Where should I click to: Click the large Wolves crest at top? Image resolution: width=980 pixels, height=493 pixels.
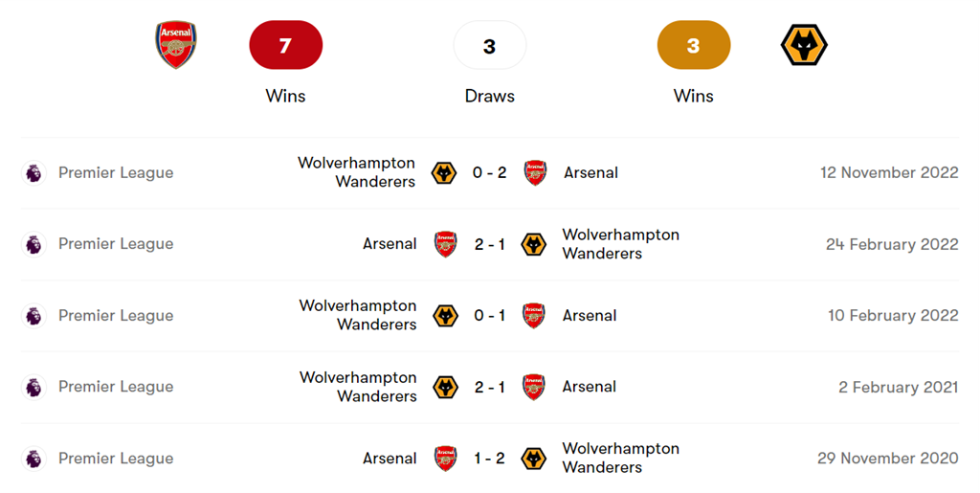(x=804, y=45)
